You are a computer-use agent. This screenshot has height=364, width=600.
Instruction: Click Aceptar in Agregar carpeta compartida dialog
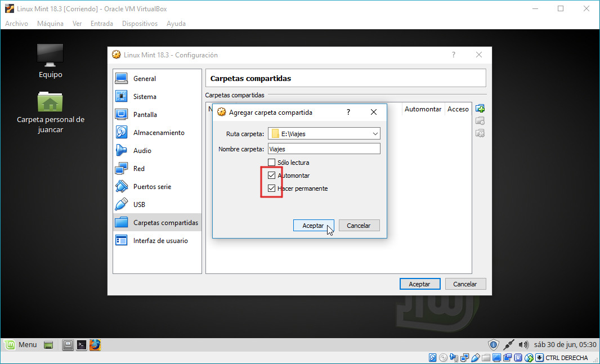[x=314, y=226]
